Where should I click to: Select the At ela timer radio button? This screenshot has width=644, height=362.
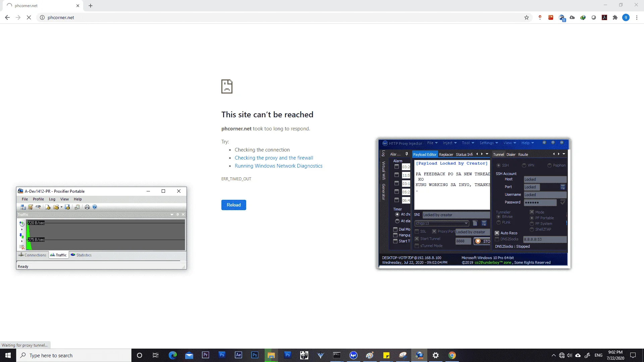pos(397,221)
